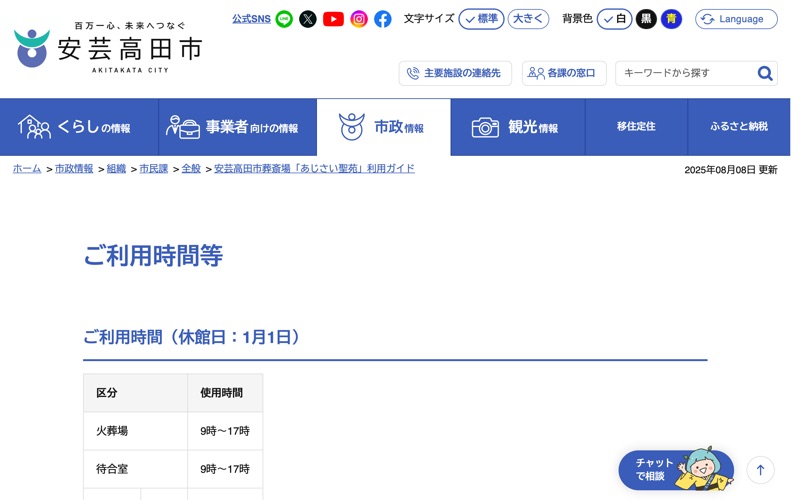Go to 組織 breadcrumb link
The image size is (800, 500).
coord(116,168)
